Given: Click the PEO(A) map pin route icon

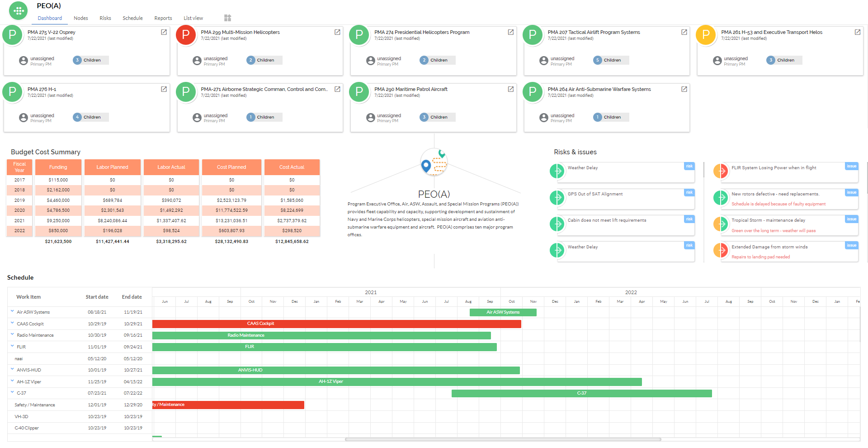Looking at the screenshot, I should coord(434,162).
